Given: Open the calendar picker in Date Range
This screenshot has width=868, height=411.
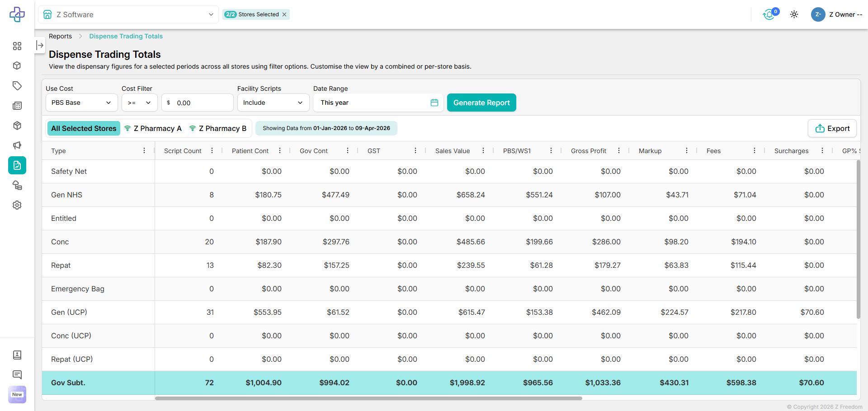Looking at the screenshot, I should 434,103.
